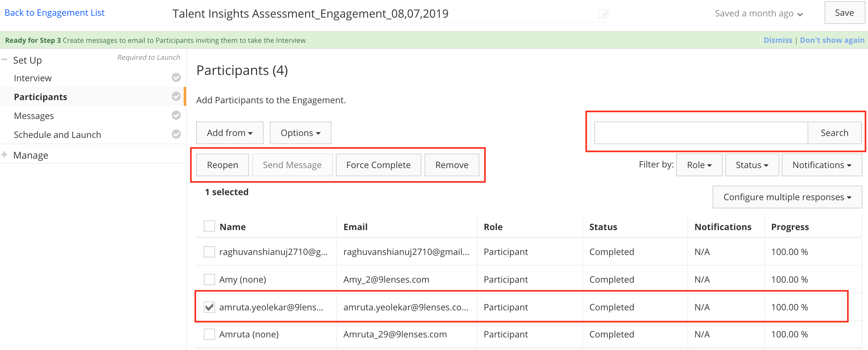The height and width of the screenshot is (350, 868).
Task: Open the Saved a month ago chevron
Action: (800, 14)
